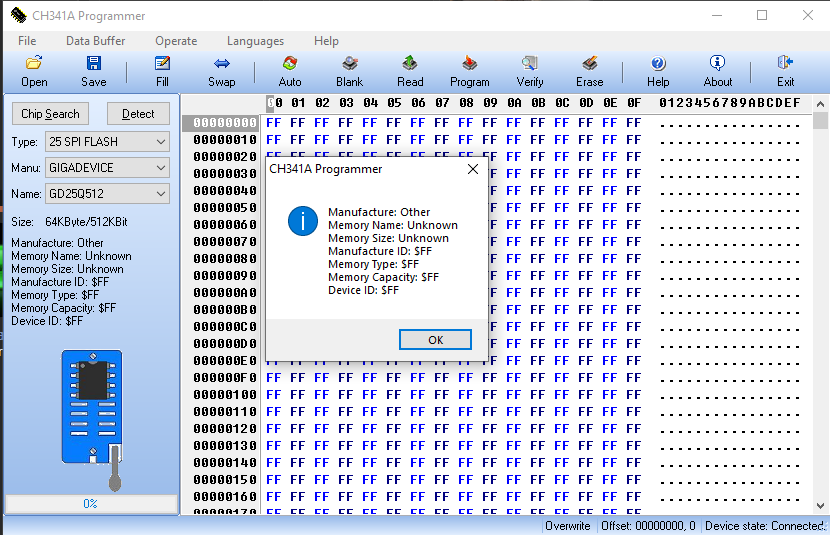Select address row 00000100

224,395
